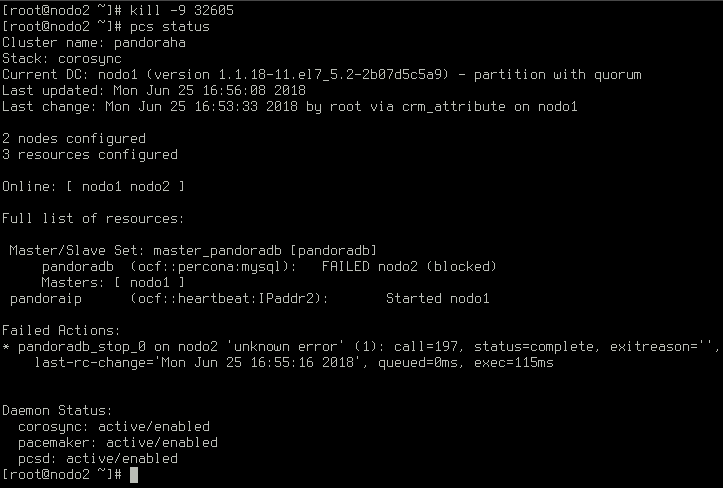Image resolution: width=723 pixels, height=488 pixels.
Task: Click the 'Stack: corosync' line
Action: pos(62,59)
